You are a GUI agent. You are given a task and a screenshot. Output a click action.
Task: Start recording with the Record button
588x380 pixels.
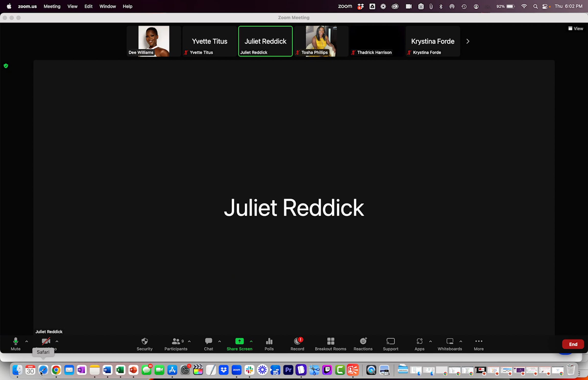(x=297, y=342)
